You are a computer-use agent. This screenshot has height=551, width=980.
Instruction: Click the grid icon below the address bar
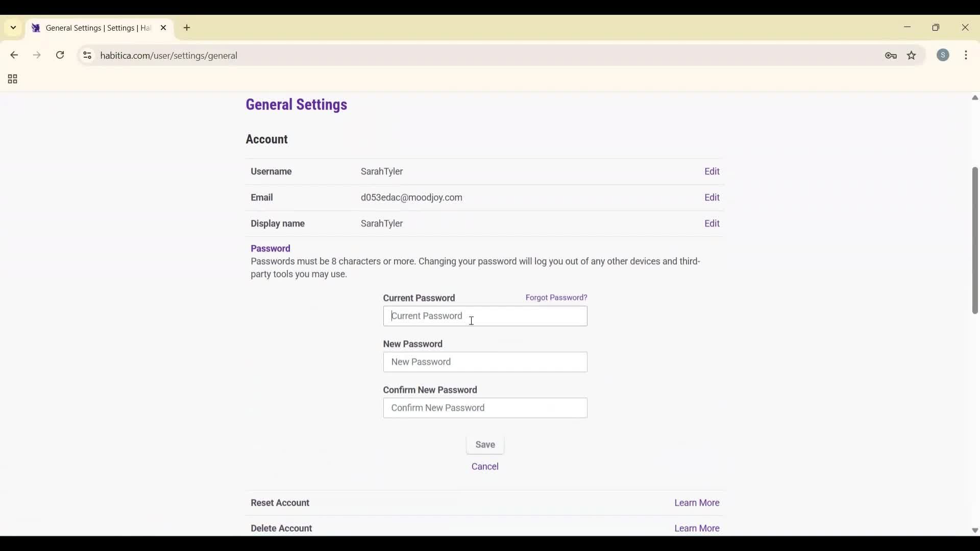(x=11, y=79)
